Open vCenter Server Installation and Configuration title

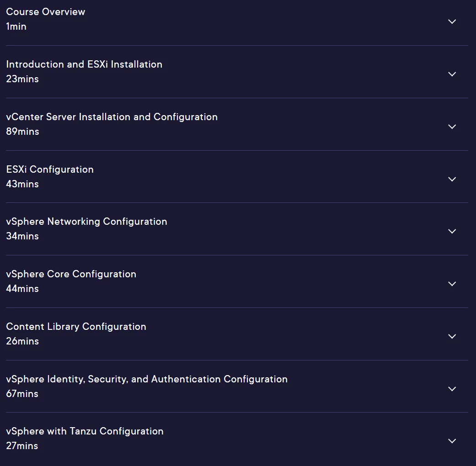coord(112,117)
